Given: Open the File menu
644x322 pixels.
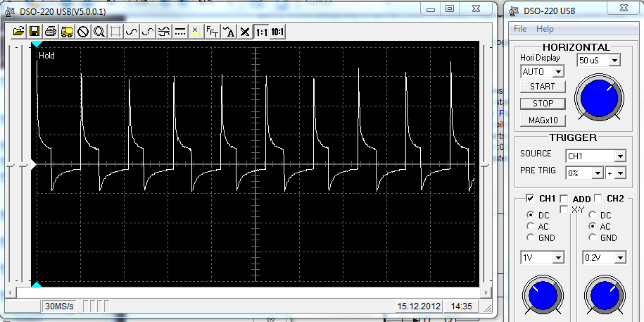Looking at the screenshot, I should (520, 29).
